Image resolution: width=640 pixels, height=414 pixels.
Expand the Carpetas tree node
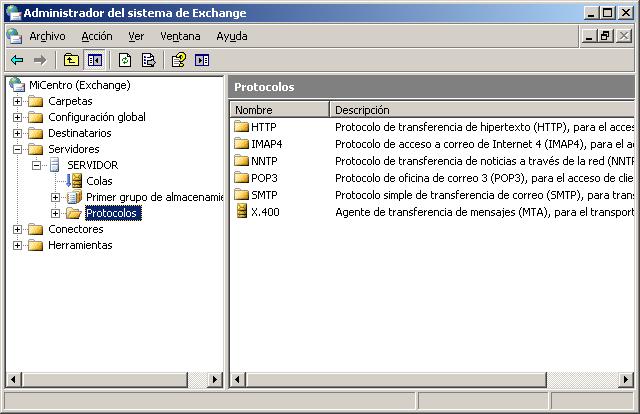pos(17,101)
